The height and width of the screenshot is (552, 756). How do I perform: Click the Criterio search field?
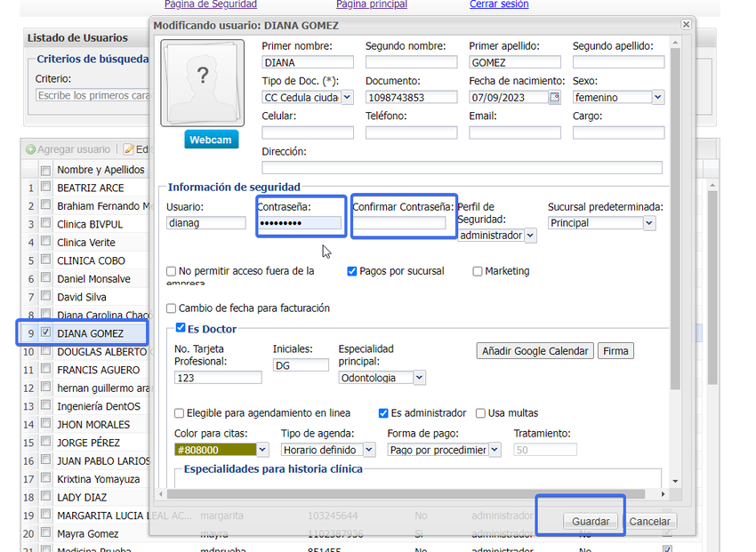(x=93, y=95)
